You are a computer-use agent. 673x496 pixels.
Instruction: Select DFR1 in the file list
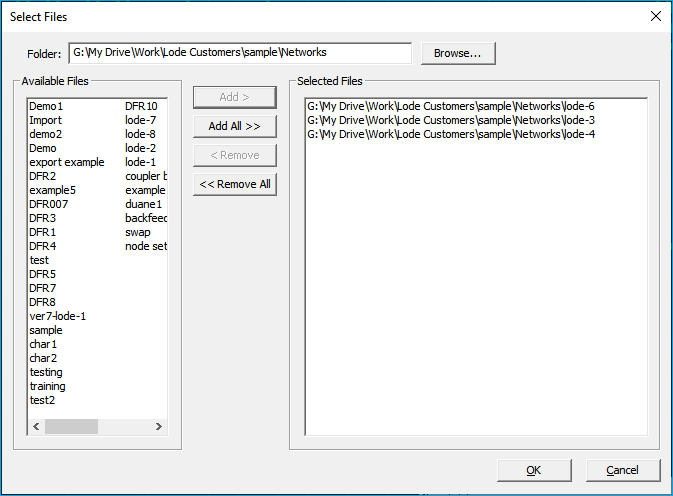pos(42,232)
